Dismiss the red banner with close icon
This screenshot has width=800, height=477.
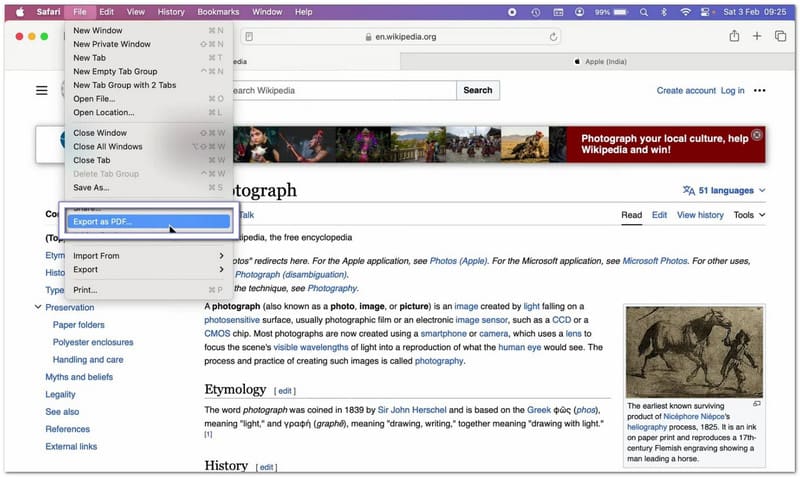tap(757, 135)
